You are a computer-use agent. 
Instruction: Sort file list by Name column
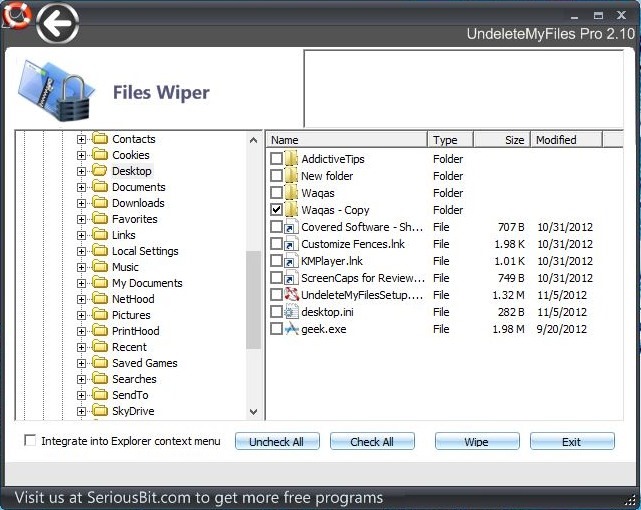click(x=347, y=140)
